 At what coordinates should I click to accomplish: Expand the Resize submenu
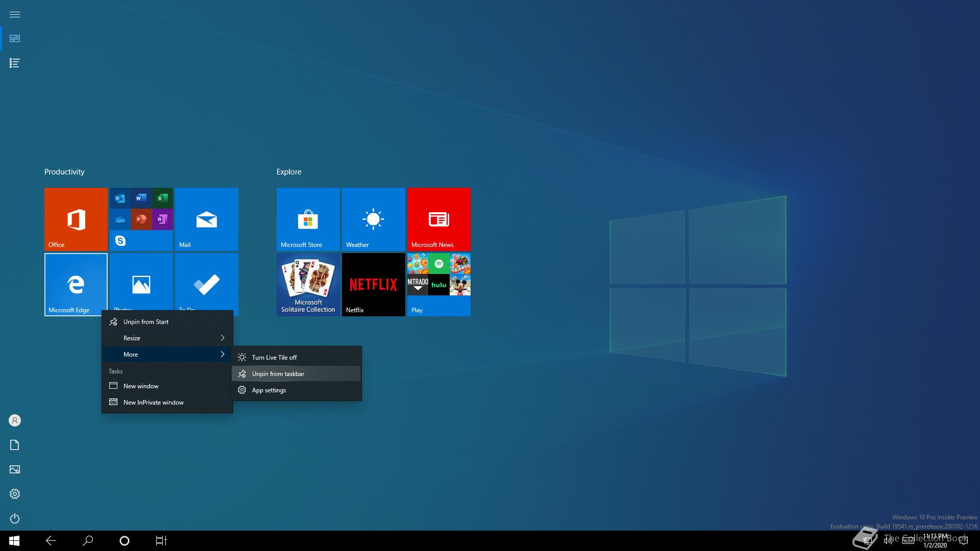pyautogui.click(x=167, y=338)
